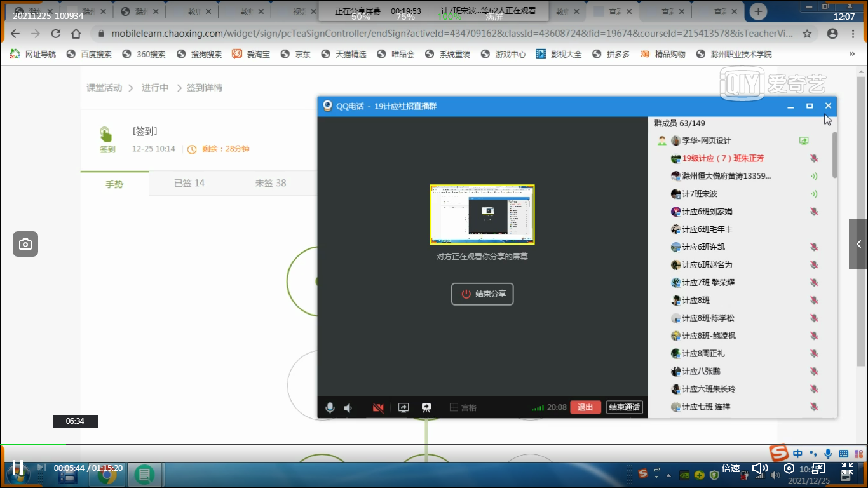Click the projector demo icon in call toolbar
This screenshot has height=488, width=868.
(x=426, y=408)
